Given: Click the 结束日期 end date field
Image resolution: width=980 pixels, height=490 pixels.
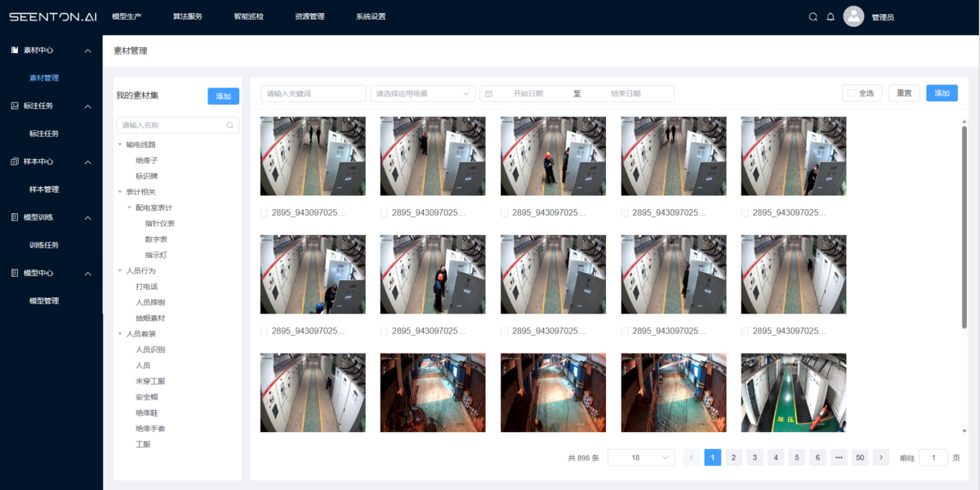Looking at the screenshot, I should click(626, 93).
